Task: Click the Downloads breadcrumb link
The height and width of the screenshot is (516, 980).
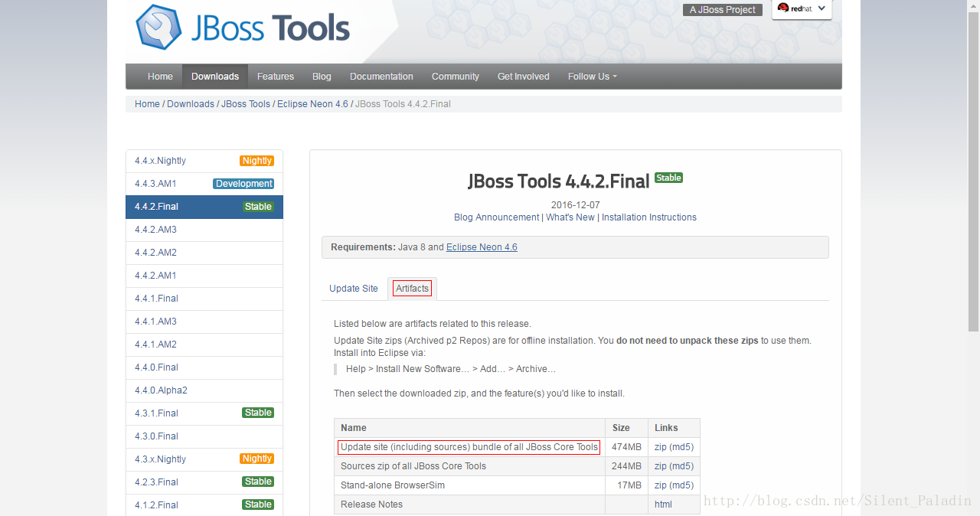Action: point(191,104)
